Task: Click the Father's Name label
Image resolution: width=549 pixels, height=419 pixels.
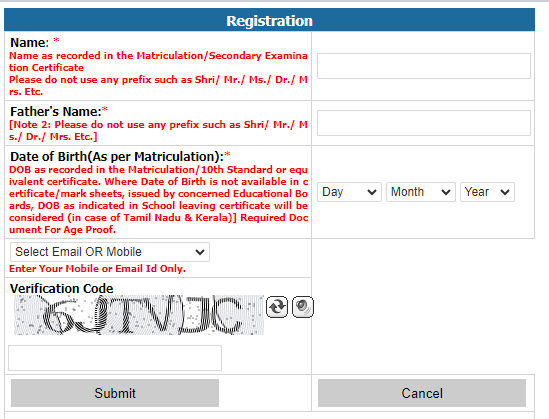Action: pos(56,112)
